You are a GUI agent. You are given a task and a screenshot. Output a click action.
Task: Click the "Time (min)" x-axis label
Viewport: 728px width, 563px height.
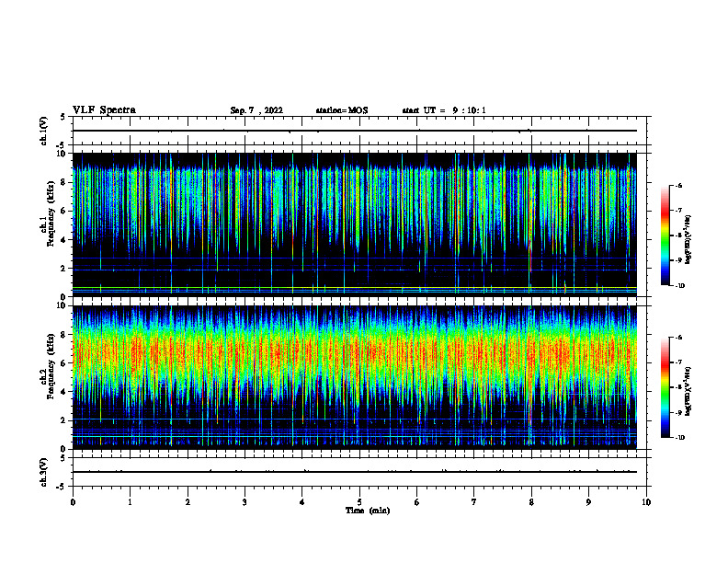[368, 511]
